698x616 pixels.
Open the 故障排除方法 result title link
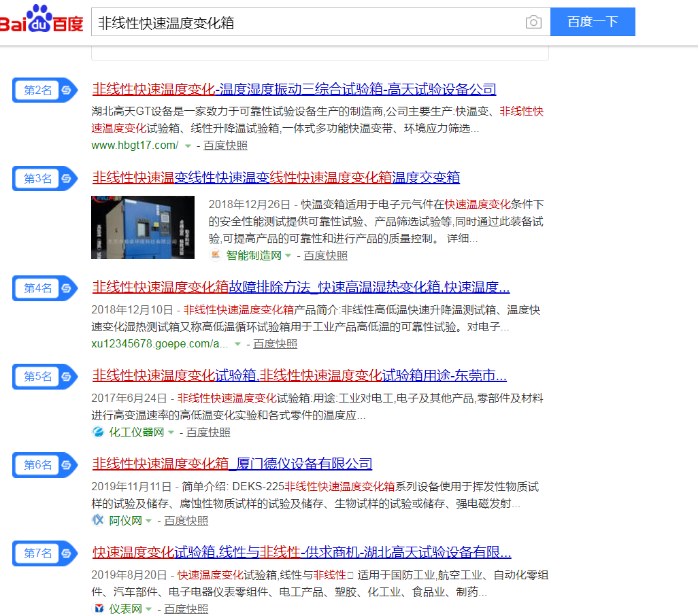(x=301, y=287)
